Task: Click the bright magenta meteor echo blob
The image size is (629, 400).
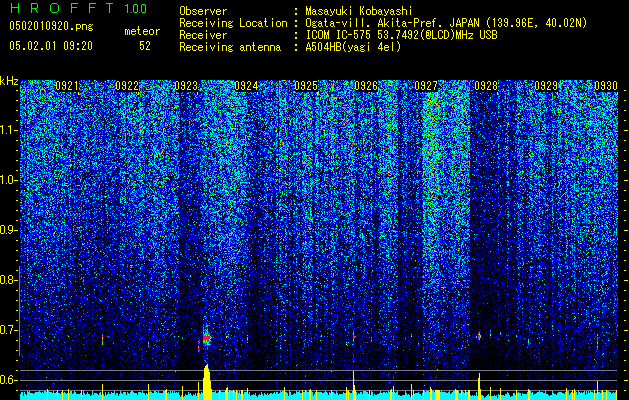Action: click(207, 338)
